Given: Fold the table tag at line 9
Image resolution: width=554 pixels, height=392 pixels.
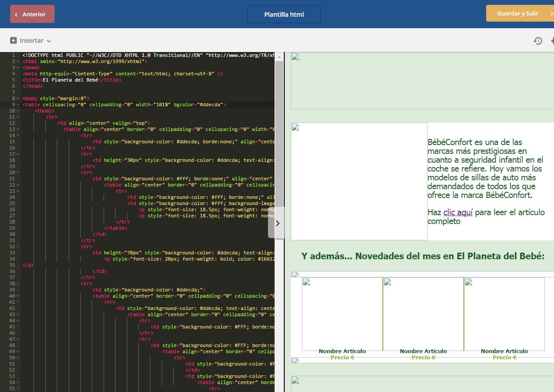Looking at the screenshot, I should pos(18,105).
